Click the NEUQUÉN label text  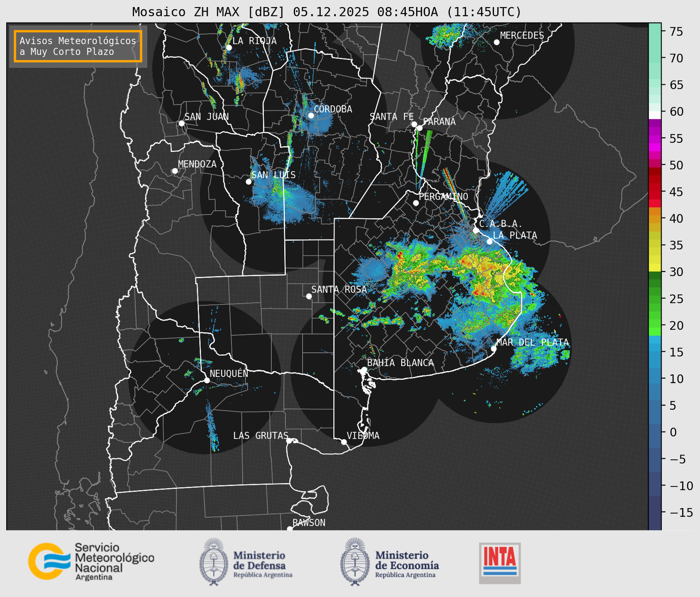tap(229, 373)
